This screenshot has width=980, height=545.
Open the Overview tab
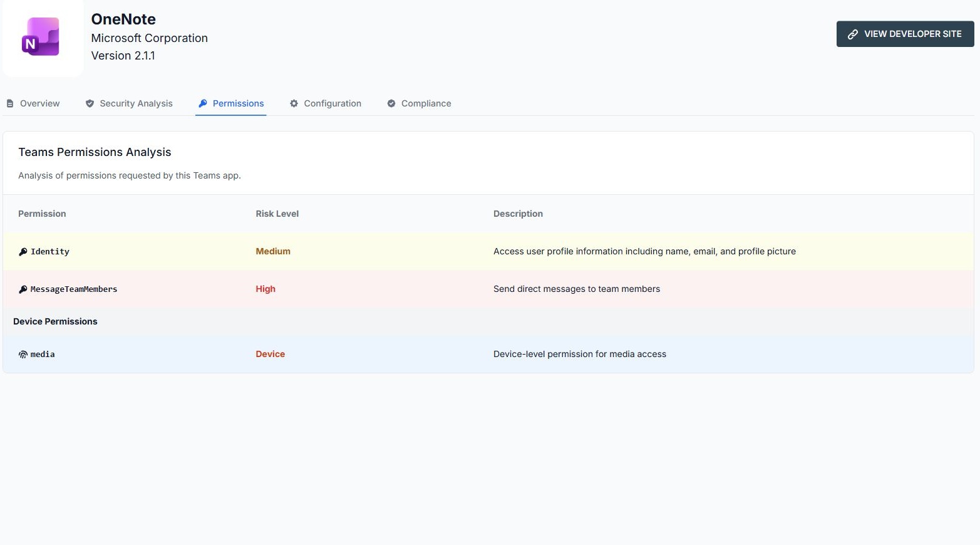pyautogui.click(x=33, y=103)
